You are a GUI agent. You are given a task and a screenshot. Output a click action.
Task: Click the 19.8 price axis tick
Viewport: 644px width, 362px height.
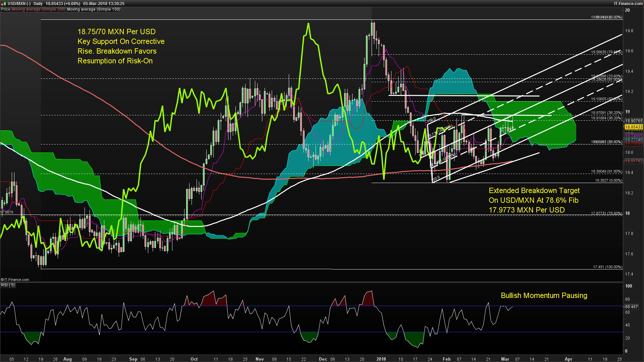click(x=629, y=31)
